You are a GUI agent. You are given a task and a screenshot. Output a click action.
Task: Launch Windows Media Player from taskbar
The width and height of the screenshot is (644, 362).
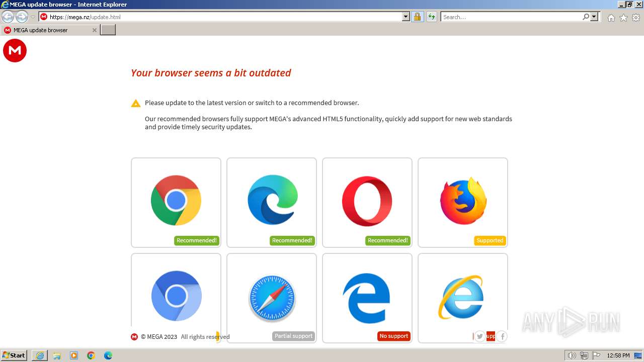[74, 355]
